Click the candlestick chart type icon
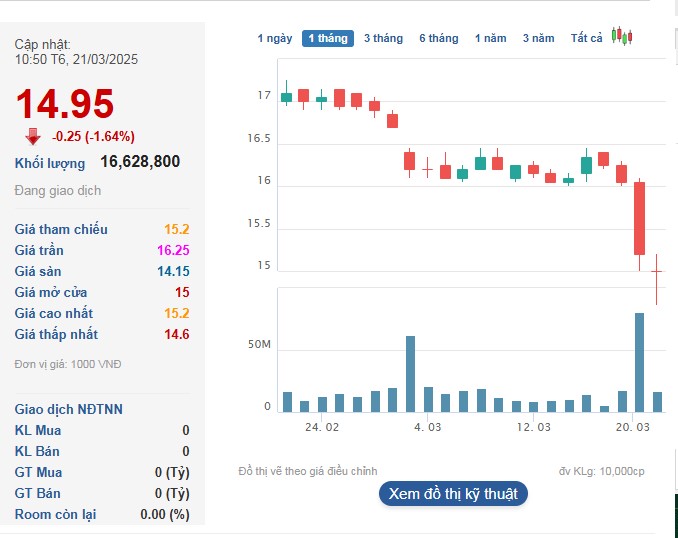The width and height of the screenshot is (678, 538). click(x=622, y=37)
